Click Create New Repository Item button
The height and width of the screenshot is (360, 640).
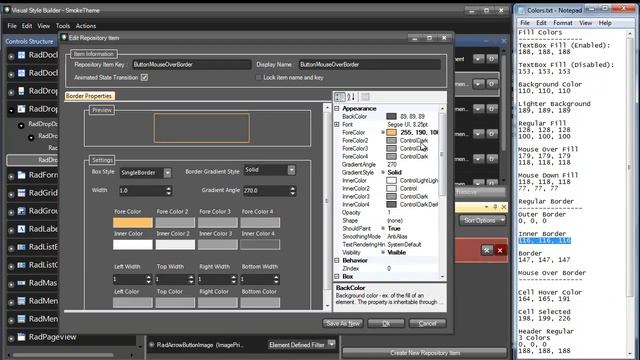pos(424,353)
